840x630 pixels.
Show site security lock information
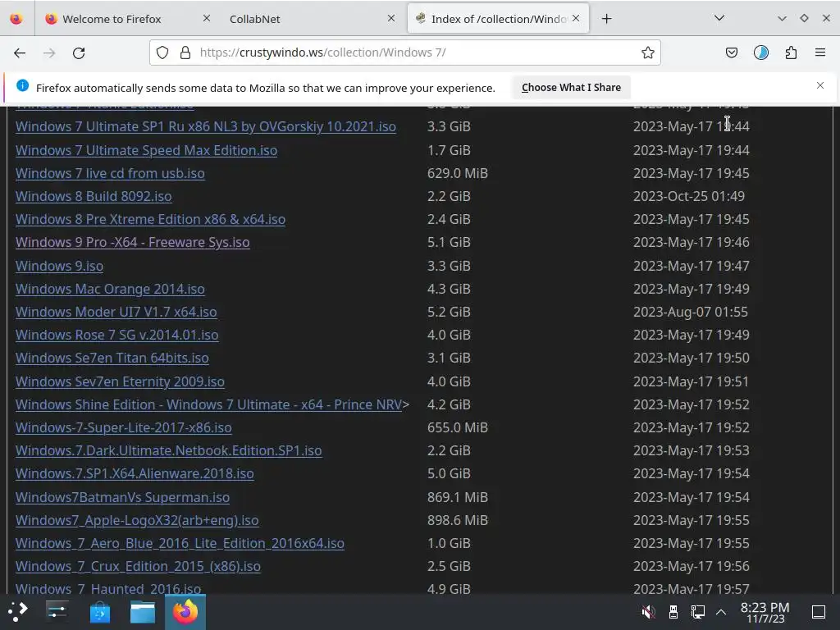pos(185,52)
